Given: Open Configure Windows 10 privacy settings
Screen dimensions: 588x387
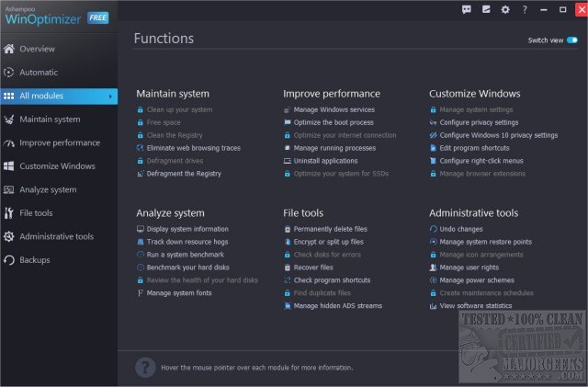Looking at the screenshot, I should [498, 135].
